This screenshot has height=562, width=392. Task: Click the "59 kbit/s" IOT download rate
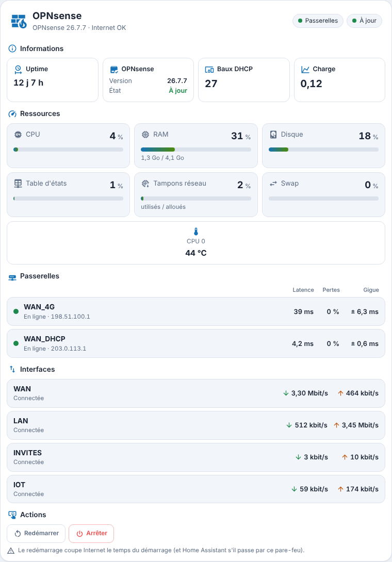(314, 489)
